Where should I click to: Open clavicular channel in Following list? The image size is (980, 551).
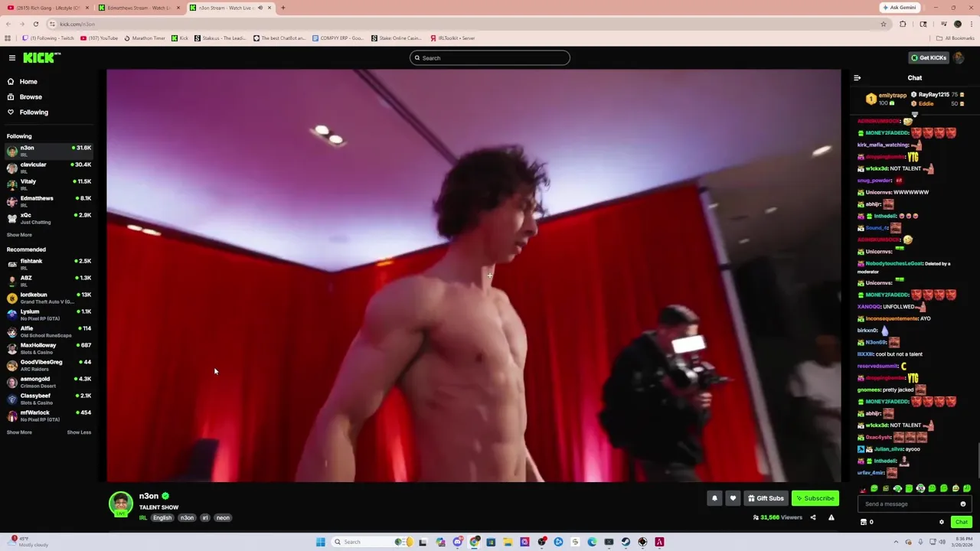coord(49,168)
